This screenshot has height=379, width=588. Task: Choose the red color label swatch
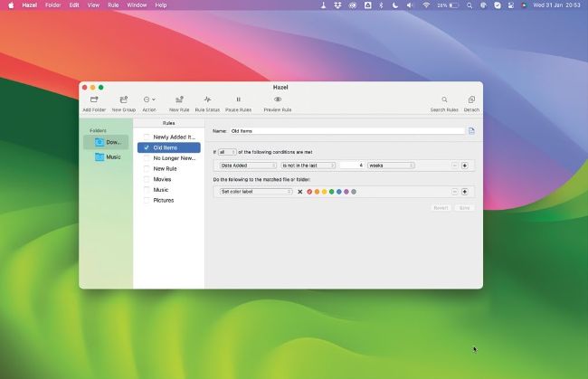point(309,192)
